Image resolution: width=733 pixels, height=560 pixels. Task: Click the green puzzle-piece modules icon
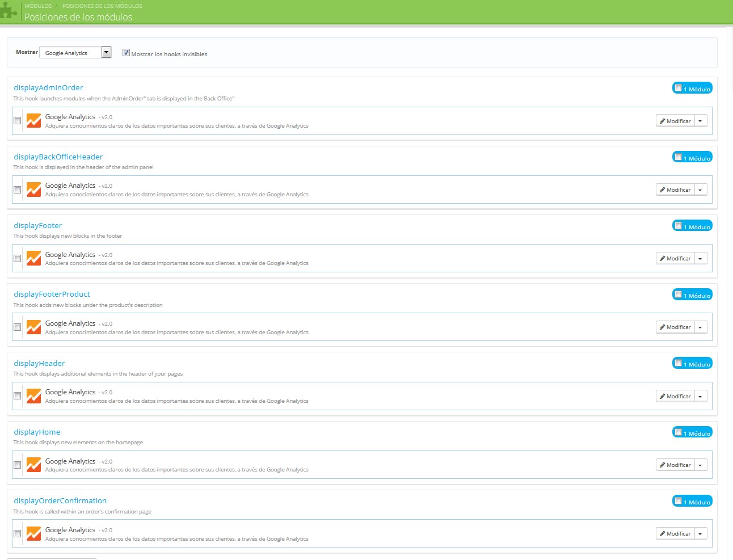point(8,11)
